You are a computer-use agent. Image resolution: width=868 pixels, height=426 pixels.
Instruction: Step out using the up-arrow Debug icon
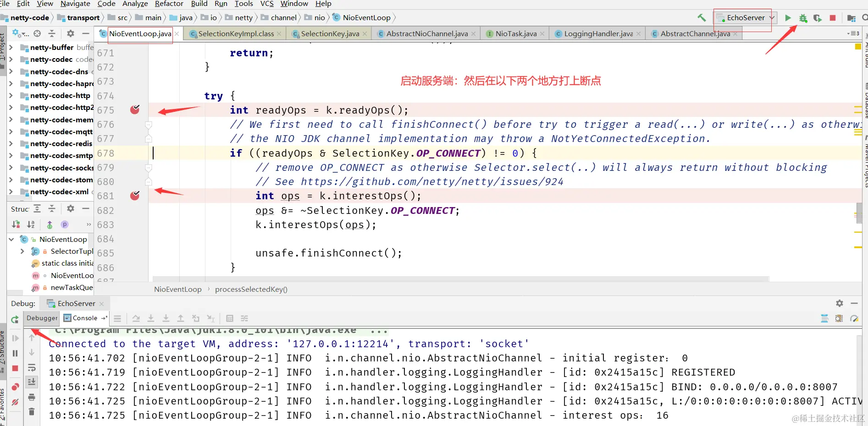(x=181, y=318)
